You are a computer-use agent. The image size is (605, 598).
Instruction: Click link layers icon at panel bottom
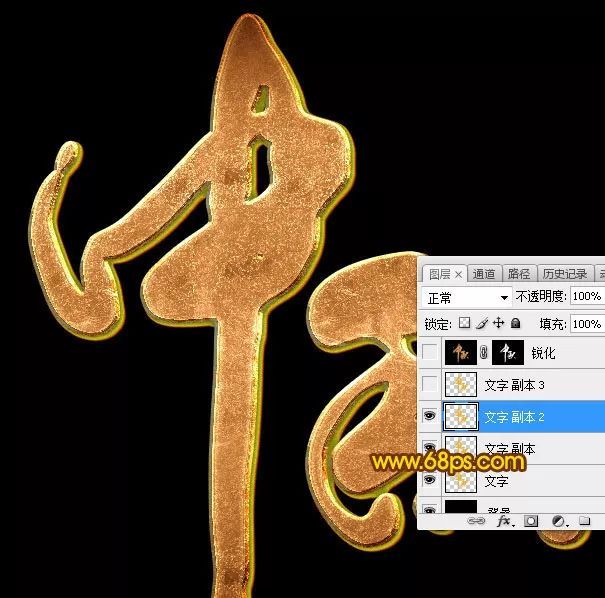click(x=476, y=521)
